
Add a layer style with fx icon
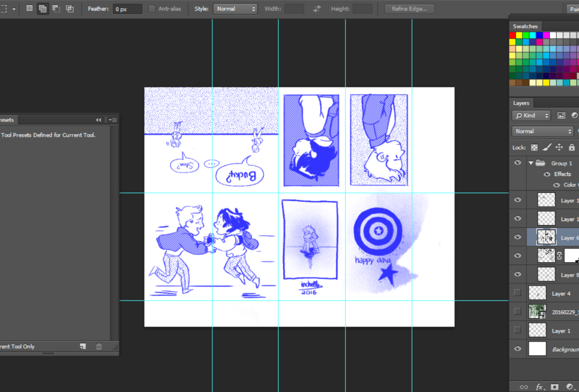pos(540,387)
